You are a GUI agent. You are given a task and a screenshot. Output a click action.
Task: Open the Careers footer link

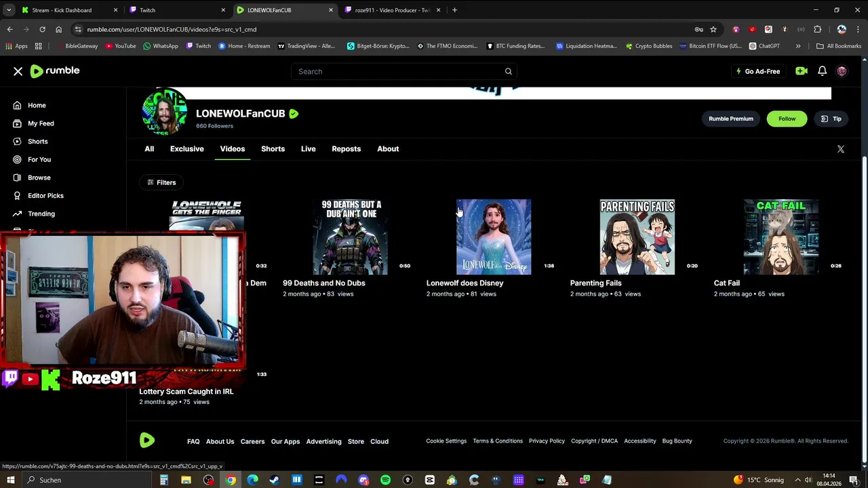[252, 441]
